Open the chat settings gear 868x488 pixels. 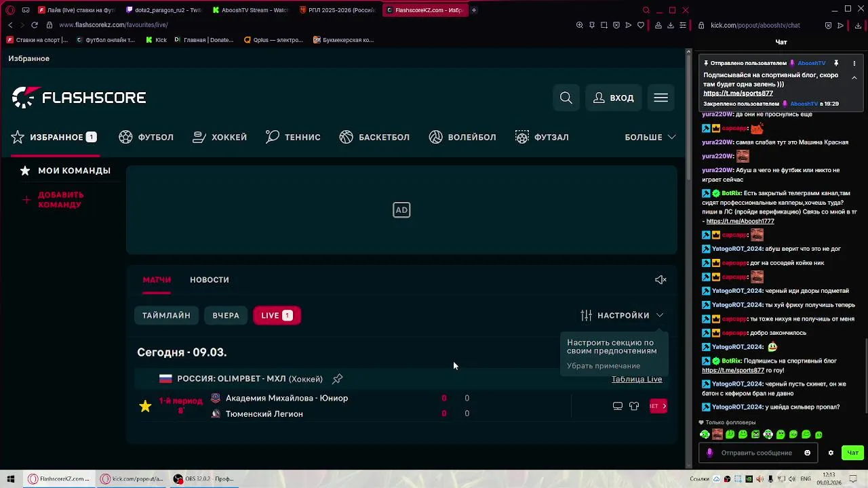(831, 453)
